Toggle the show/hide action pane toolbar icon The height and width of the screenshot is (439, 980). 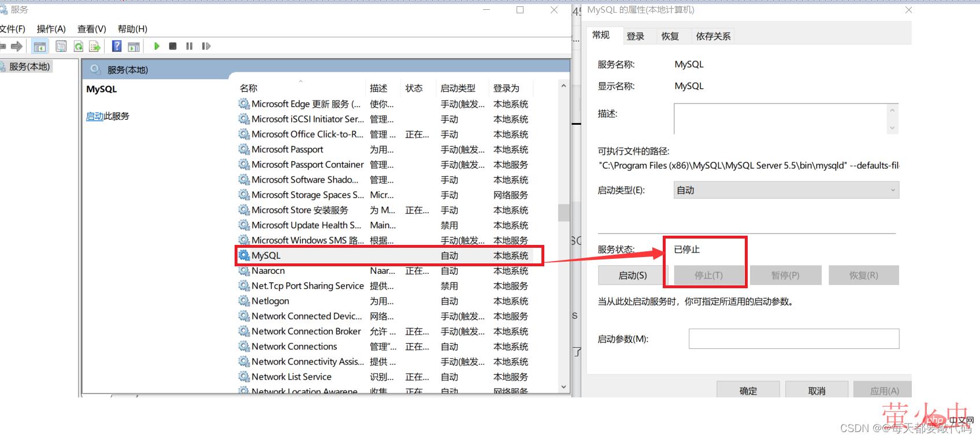(133, 46)
